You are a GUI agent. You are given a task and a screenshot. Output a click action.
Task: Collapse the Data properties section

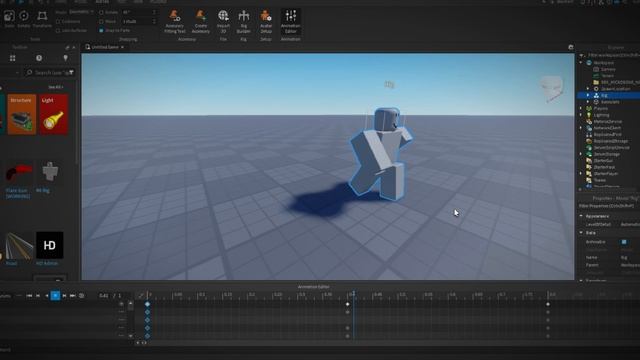[x=582, y=233]
